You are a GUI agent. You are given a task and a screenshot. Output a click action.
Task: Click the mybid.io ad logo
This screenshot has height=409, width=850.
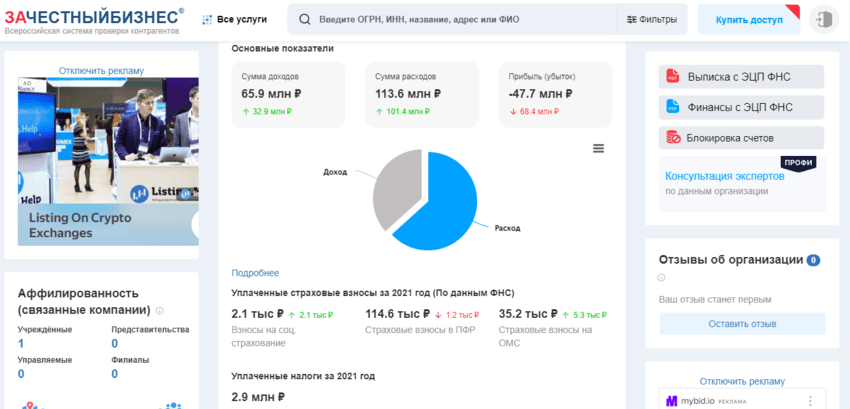671,401
